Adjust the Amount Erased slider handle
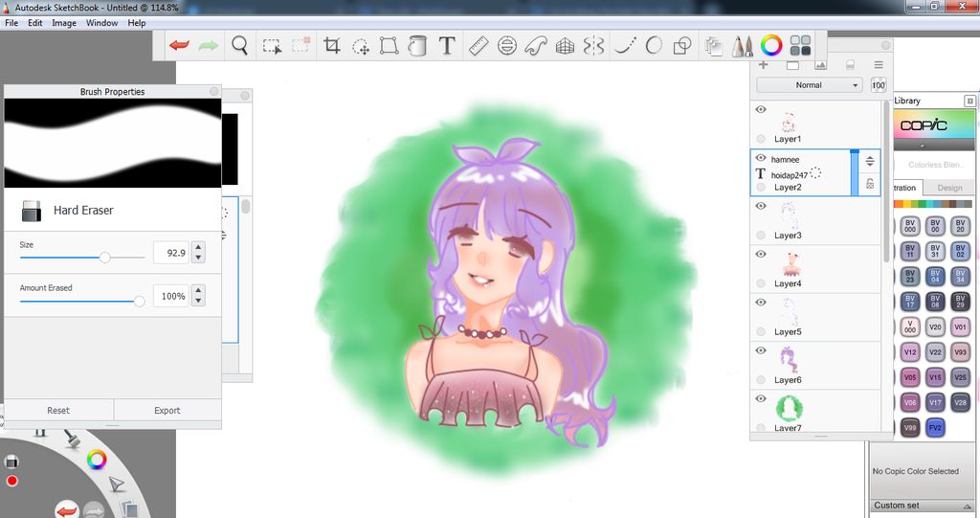This screenshot has height=518, width=980. (x=140, y=301)
